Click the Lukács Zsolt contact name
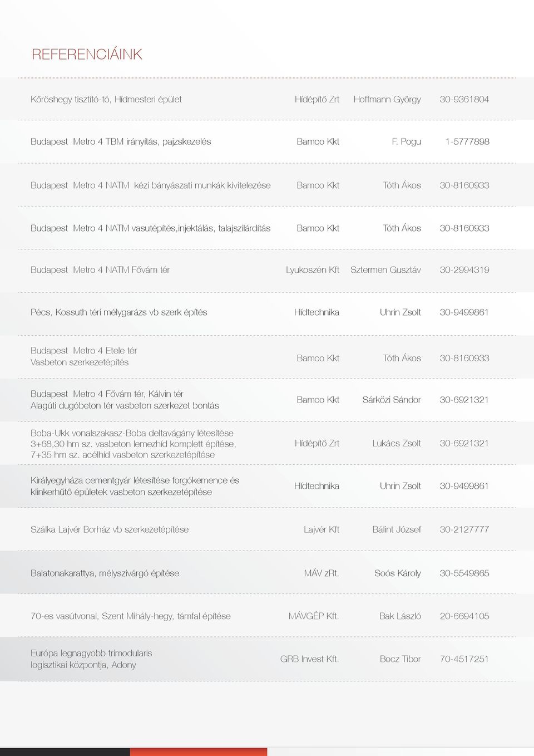Screen dimensions: 534x756 point(397,444)
